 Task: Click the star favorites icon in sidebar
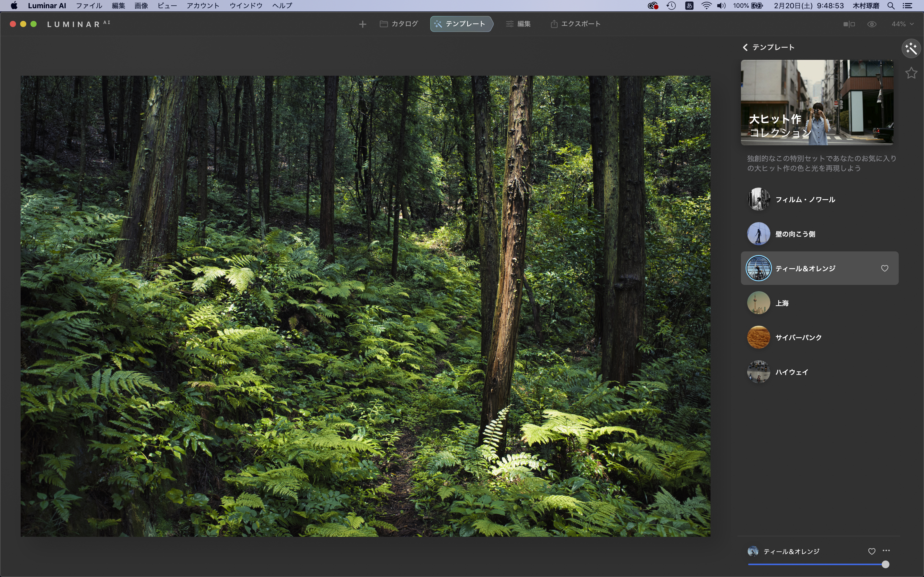911,73
